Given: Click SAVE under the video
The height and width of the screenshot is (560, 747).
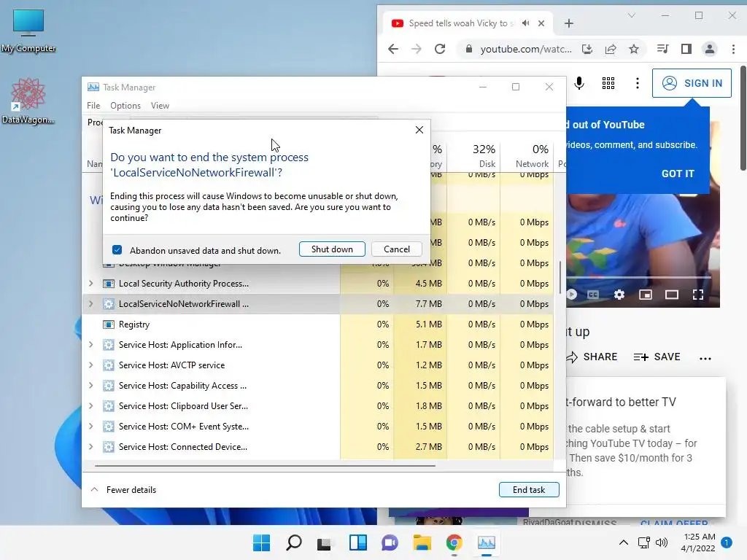Looking at the screenshot, I should 657,357.
